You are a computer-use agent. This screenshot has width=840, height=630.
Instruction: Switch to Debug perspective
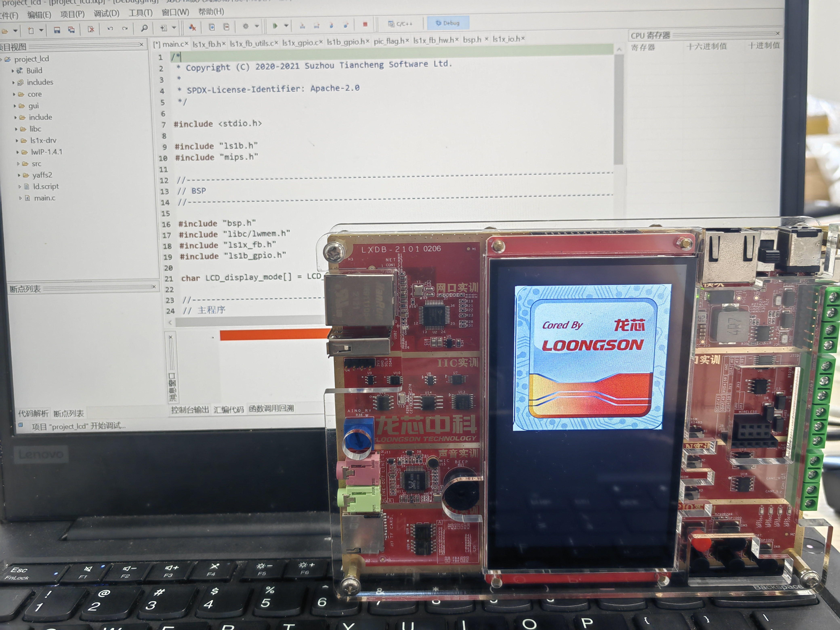[448, 23]
